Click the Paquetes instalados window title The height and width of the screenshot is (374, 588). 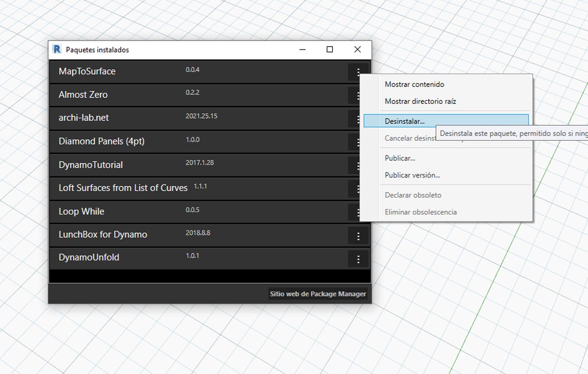pyautogui.click(x=98, y=50)
